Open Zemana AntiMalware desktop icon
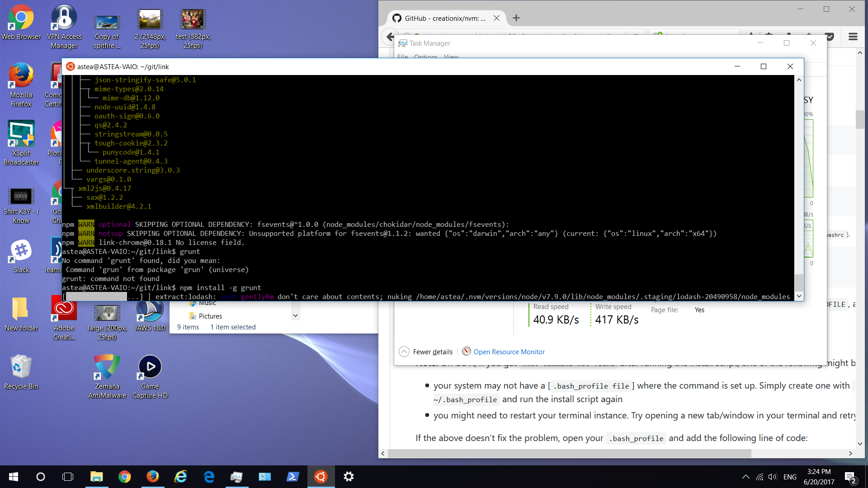The width and height of the screenshot is (868, 488). point(107,376)
